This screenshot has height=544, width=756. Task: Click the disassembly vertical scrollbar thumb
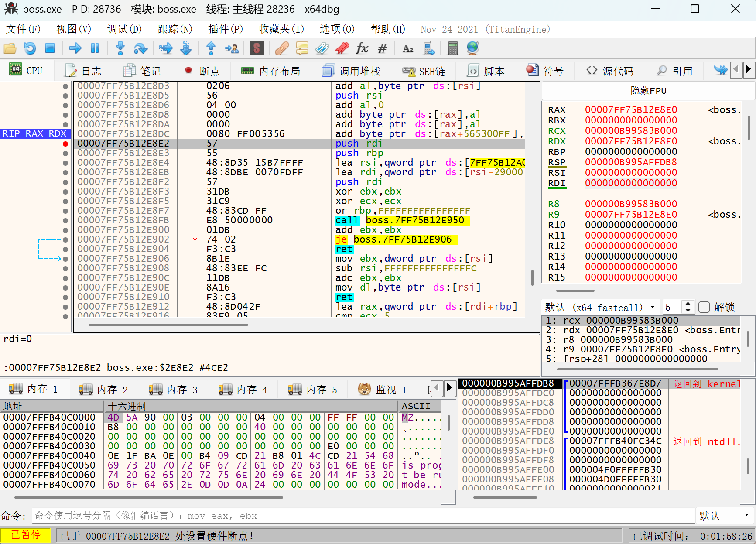tap(532, 278)
